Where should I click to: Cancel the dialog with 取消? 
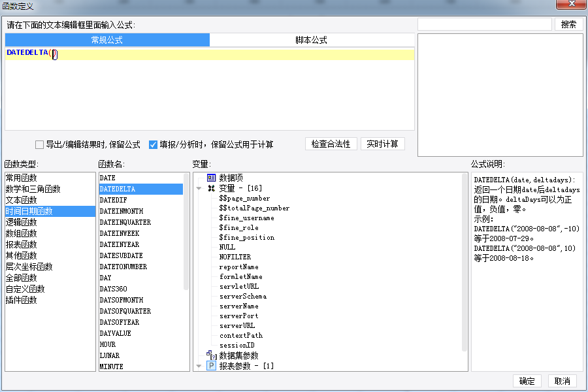[562, 381]
